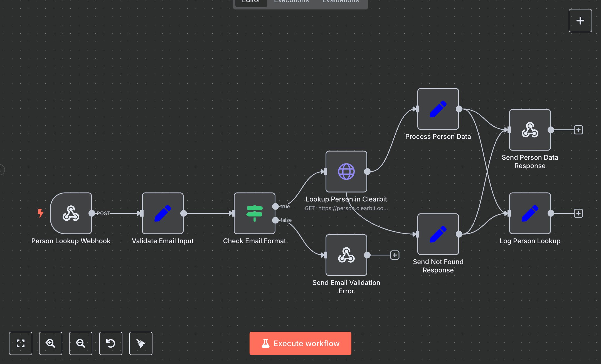Add a node after Send Person Data Response
Image resolution: width=601 pixels, height=364 pixels.
point(578,130)
